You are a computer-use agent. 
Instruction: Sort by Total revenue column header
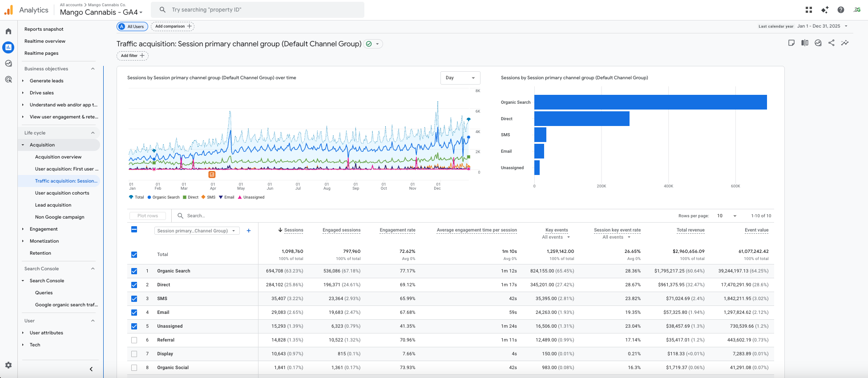tap(690, 230)
